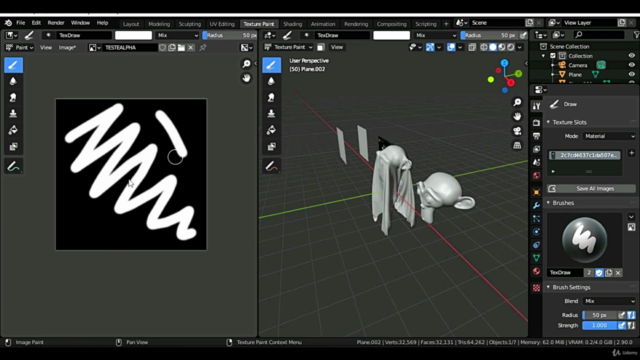The image size is (640, 360).
Task: Click the pan hand icon in image editor
Action: pos(246,78)
